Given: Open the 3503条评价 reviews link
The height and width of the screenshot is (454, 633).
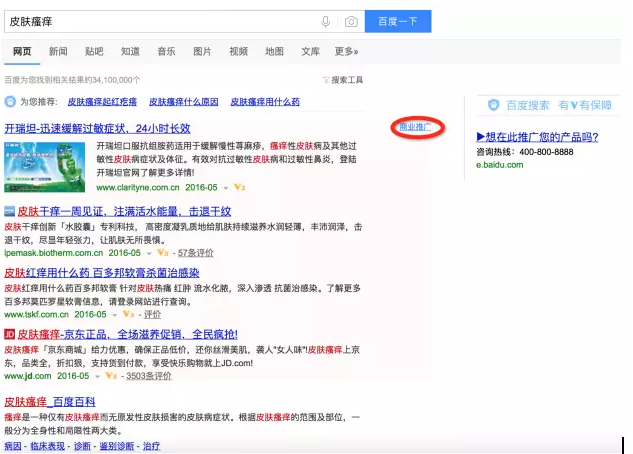Looking at the screenshot, I should click(x=149, y=376).
